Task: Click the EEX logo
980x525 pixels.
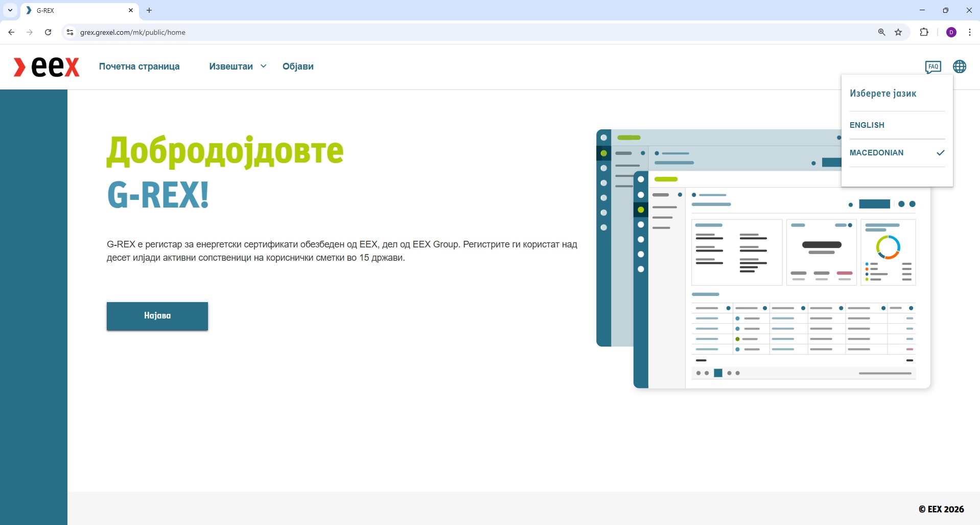Action: (x=46, y=67)
